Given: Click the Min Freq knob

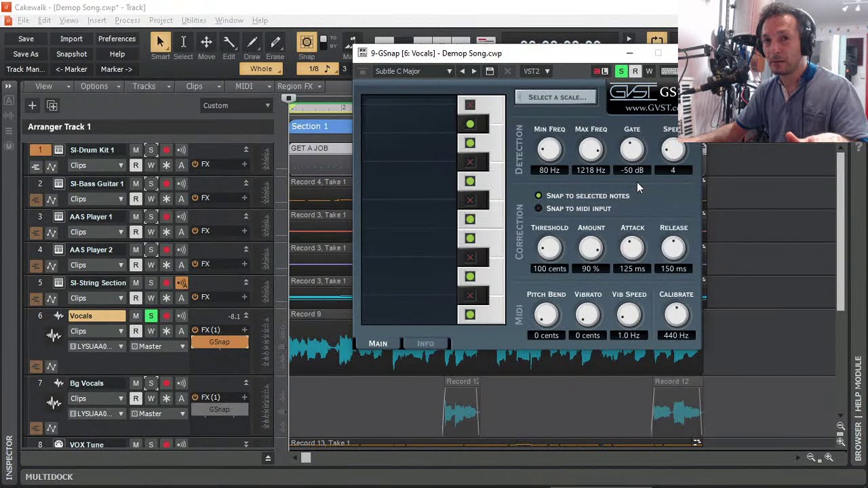Looking at the screenshot, I should [549, 150].
